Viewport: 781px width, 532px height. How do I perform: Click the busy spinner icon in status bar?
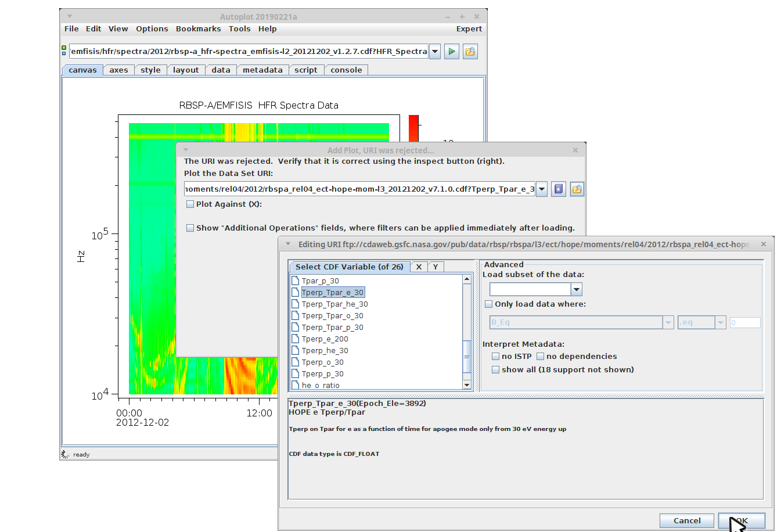tap(66, 454)
